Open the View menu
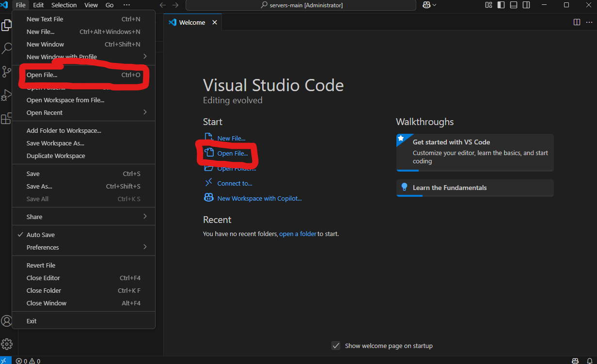 click(x=91, y=5)
